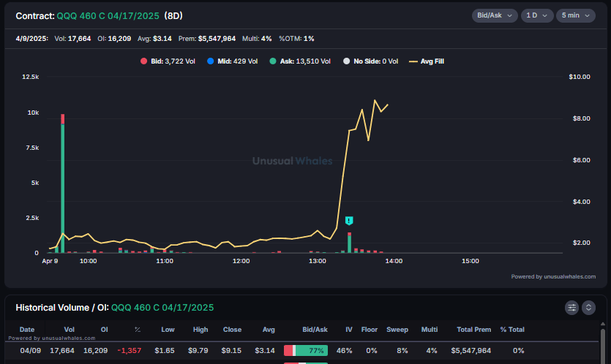Toggle the Ask volume legend series
Viewport: 611px width, 364px height.
click(300, 61)
